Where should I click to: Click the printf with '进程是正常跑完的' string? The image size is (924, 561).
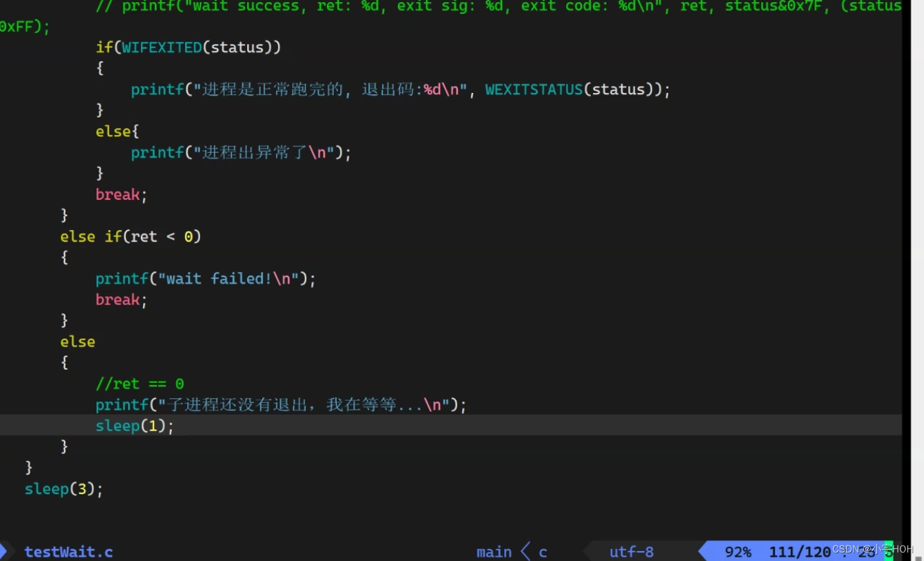pos(400,89)
